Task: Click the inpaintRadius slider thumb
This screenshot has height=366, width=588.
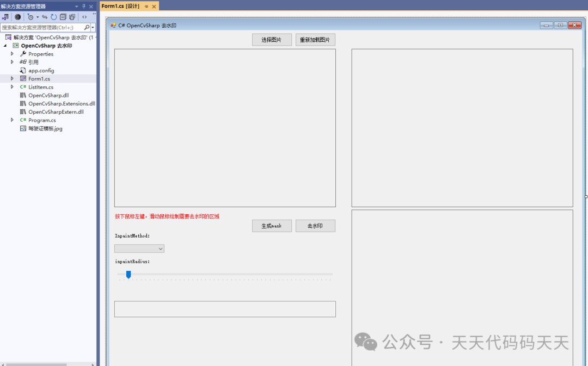Action: click(128, 275)
